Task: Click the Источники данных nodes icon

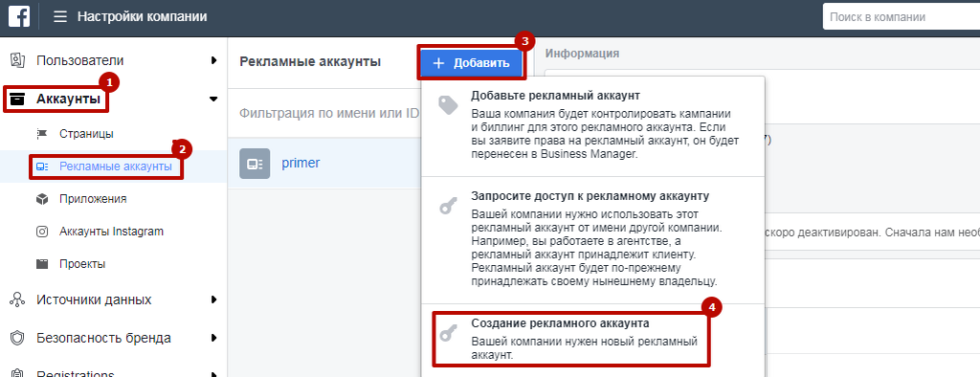Action: coord(17,299)
